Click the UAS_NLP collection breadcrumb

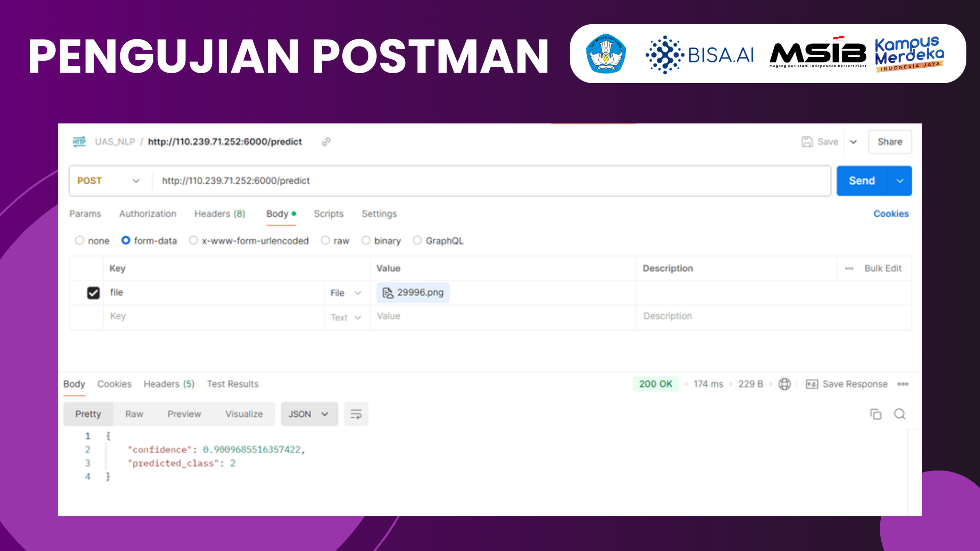click(115, 142)
